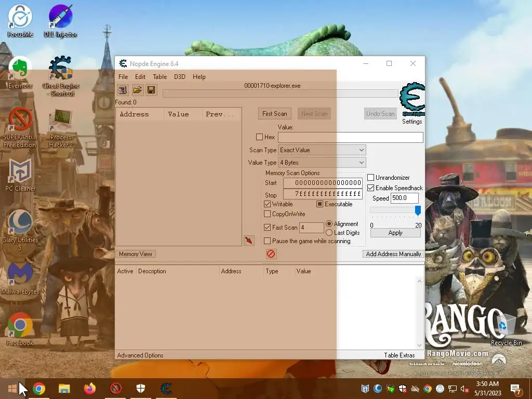This screenshot has height=399, width=532.
Task: Open Windows Security shield taskbar icon
Action: click(141, 389)
